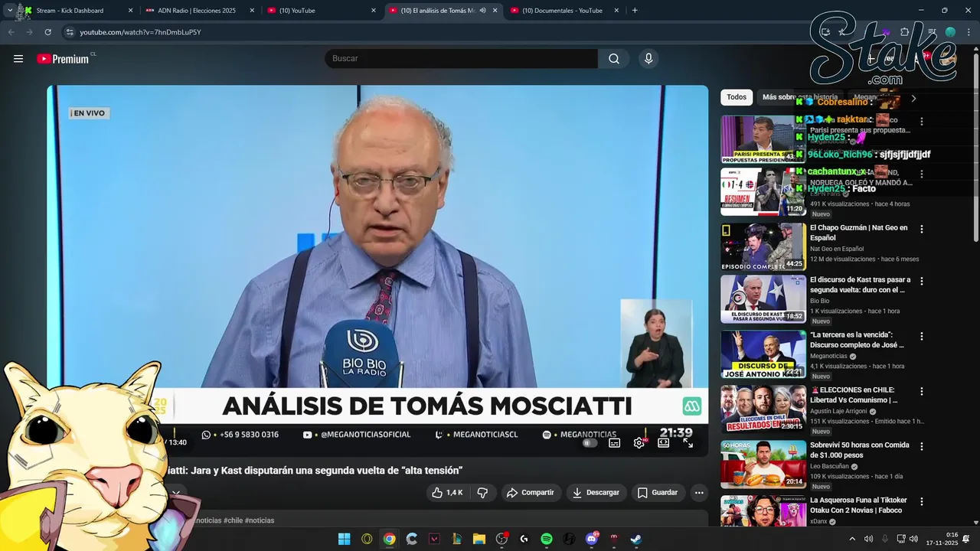Click the #noticias hashtag in the description

(260, 520)
